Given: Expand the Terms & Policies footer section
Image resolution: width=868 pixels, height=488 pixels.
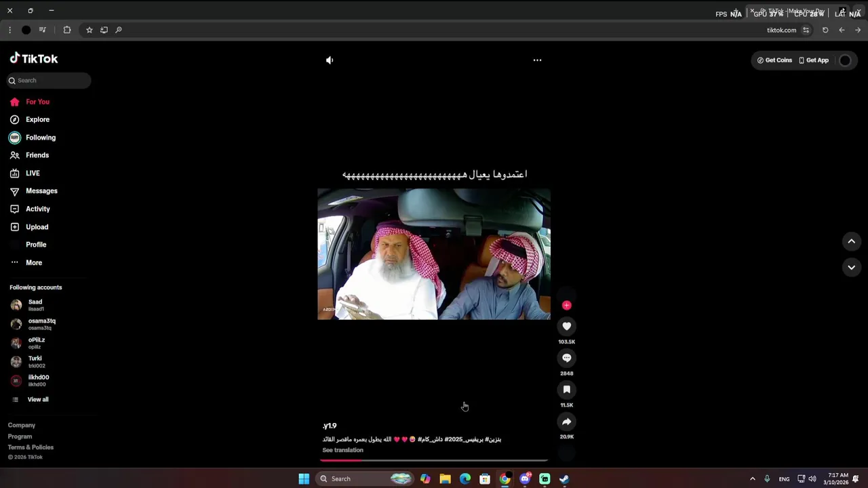Looking at the screenshot, I should (x=31, y=447).
